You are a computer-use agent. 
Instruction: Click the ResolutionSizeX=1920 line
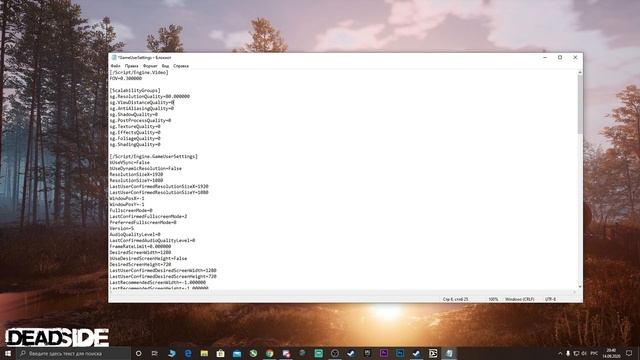coord(136,174)
